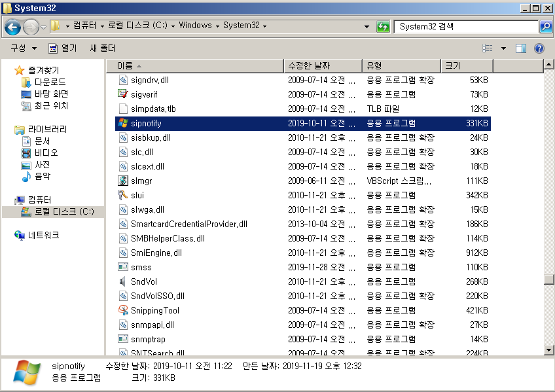
Task: Open the 문서 library
Action: 42,141
